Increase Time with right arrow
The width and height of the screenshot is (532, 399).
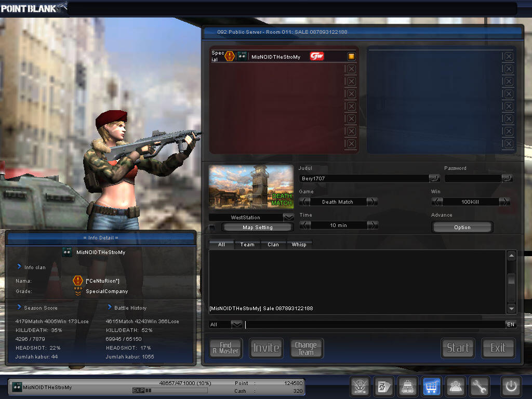point(373,225)
